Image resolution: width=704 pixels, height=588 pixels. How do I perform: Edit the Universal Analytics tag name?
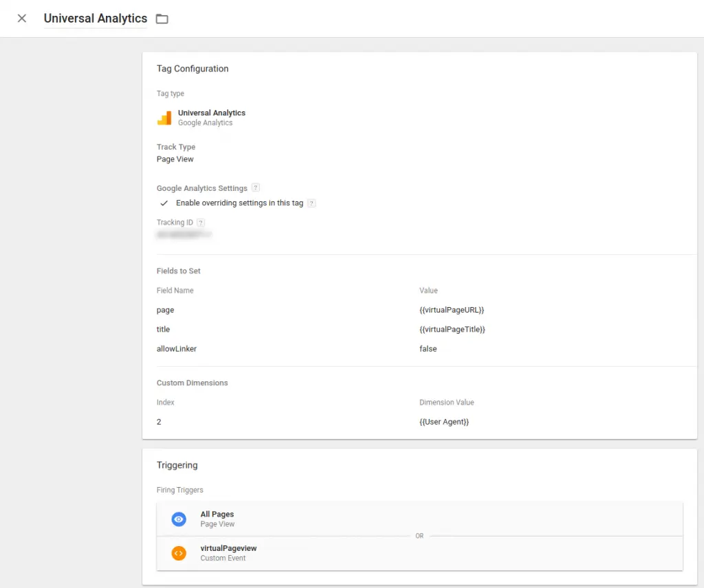(95, 19)
